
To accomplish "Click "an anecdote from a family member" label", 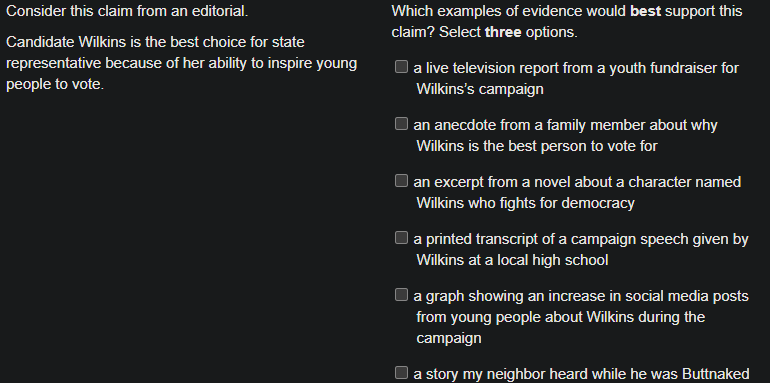I will click(x=565, y=125).
